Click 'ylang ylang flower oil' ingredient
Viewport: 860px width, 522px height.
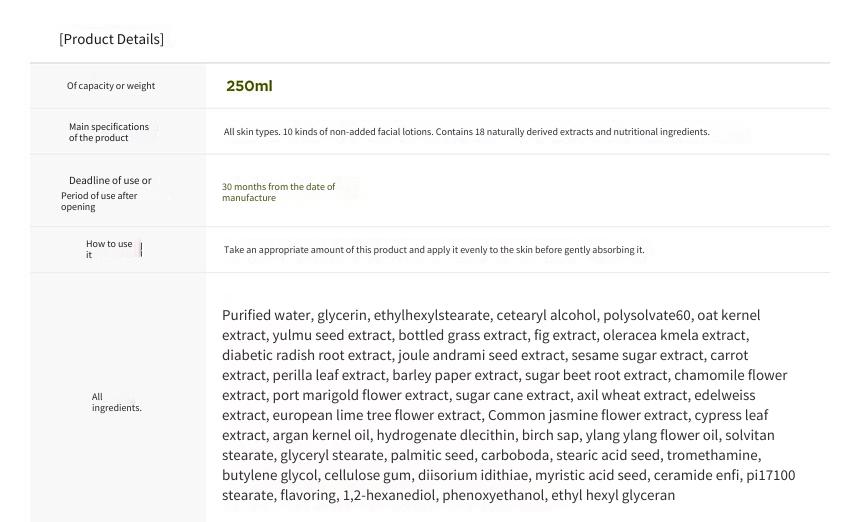[652, 435]
